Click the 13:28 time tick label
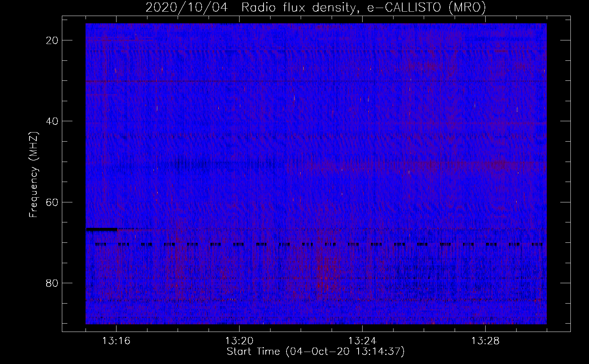 pos(485,341)
